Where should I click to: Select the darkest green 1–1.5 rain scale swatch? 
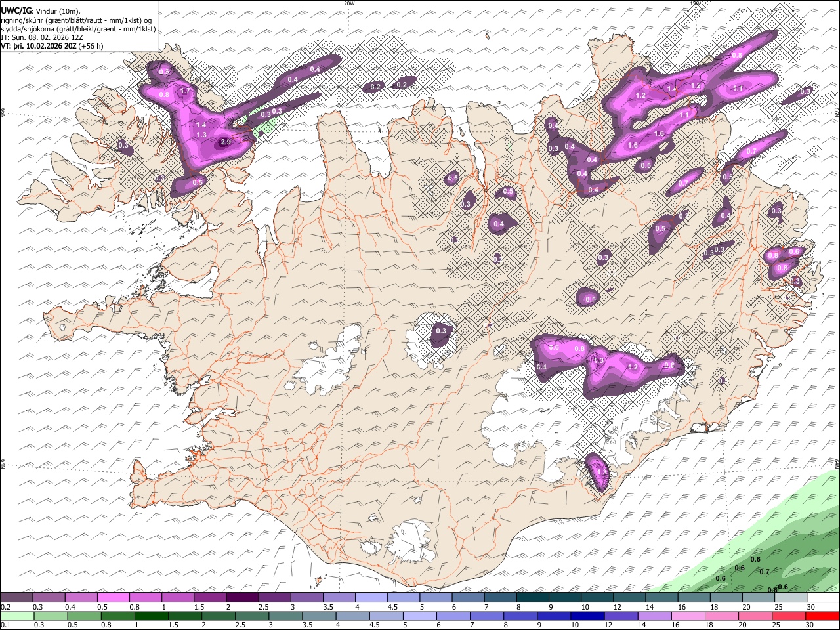pyautogui.click(x=151, y=616)
